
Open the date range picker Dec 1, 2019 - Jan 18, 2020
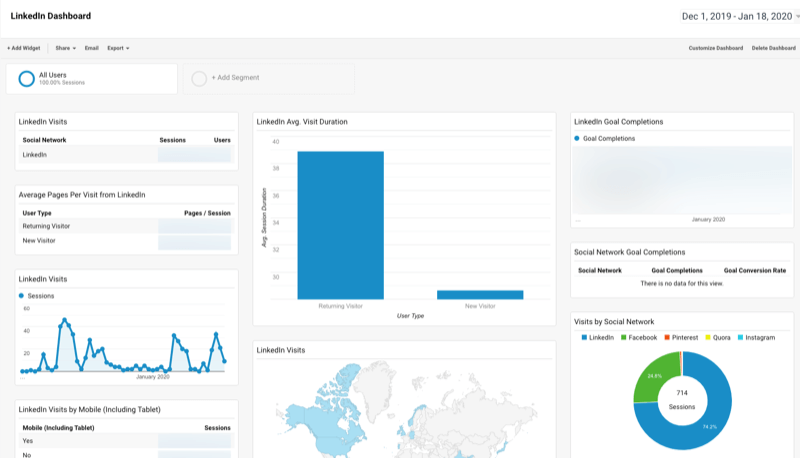coord(739,16)
